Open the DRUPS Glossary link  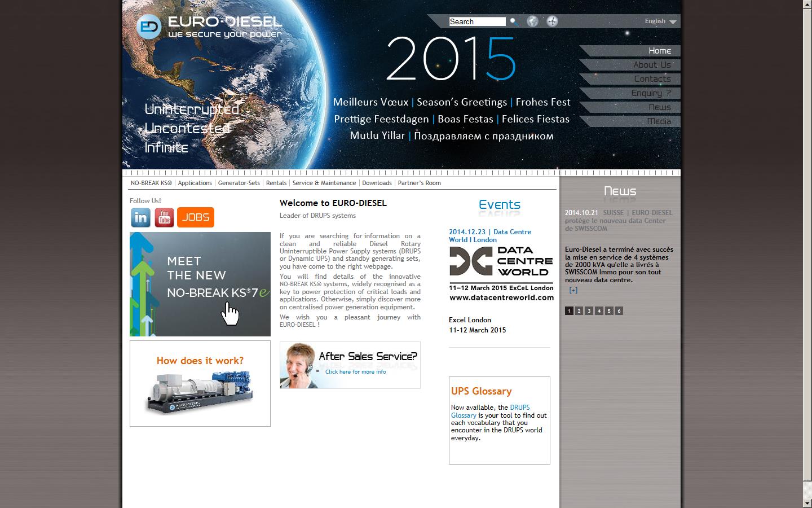[490, 411]
